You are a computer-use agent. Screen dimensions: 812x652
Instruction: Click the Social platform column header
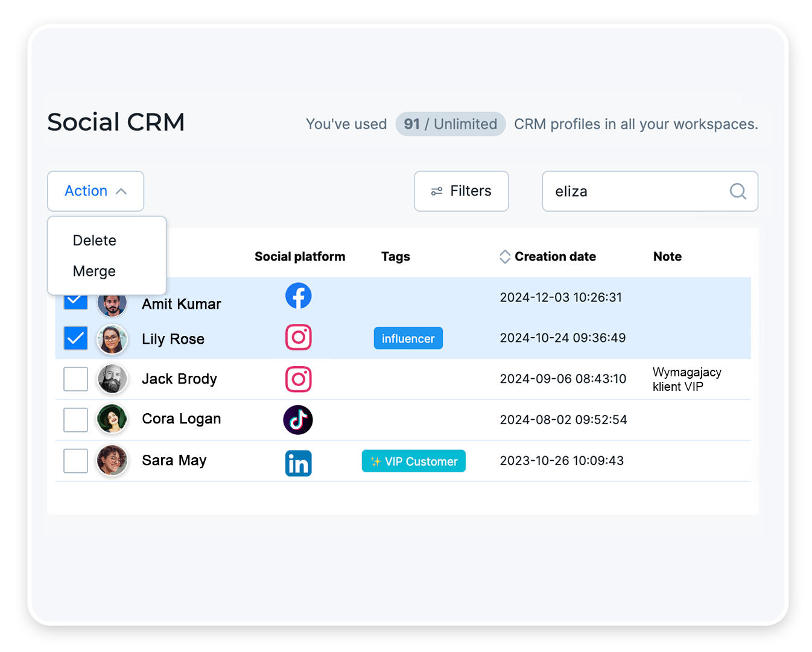tap(300, 256)
